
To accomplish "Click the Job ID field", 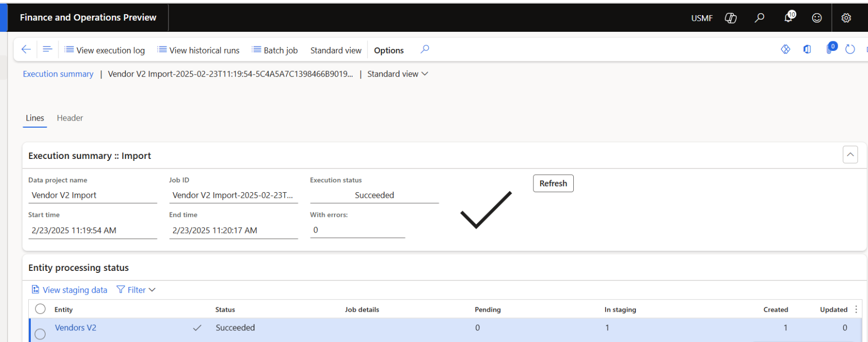I will (x=233, y=195).
